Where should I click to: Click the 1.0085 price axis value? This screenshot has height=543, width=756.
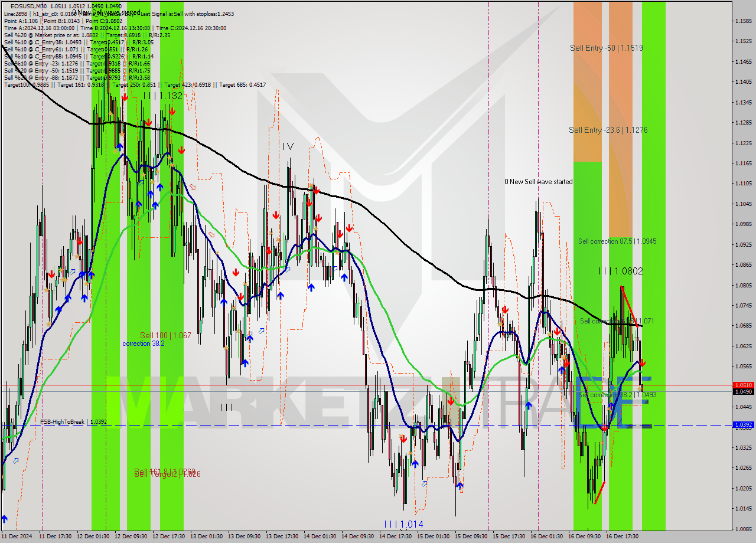(x=743, y=529)
